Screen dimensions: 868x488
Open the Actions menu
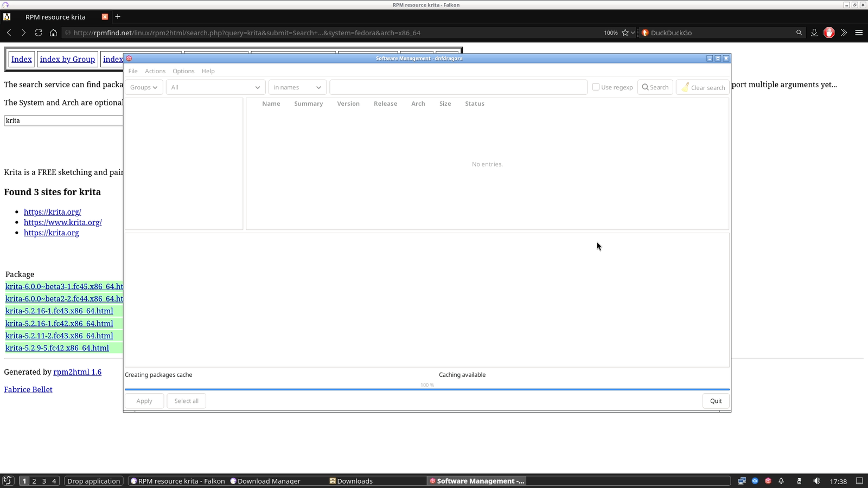[155, 71]
